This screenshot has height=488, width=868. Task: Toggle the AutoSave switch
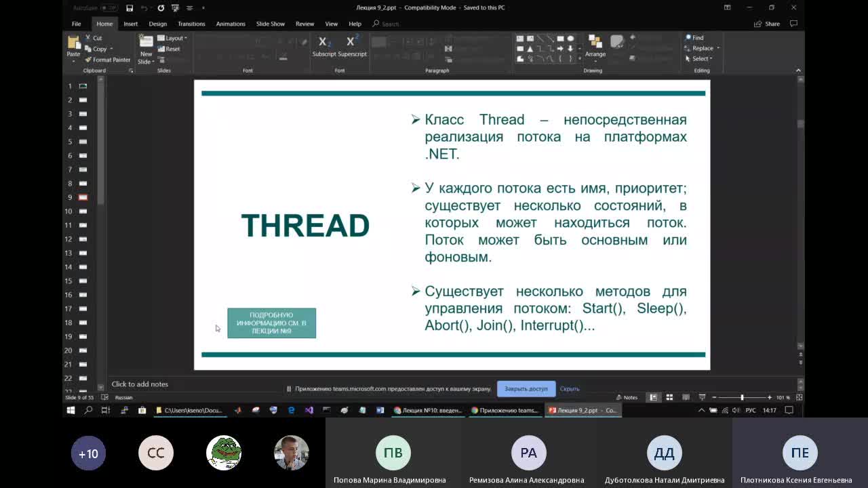tap(108, 8)
